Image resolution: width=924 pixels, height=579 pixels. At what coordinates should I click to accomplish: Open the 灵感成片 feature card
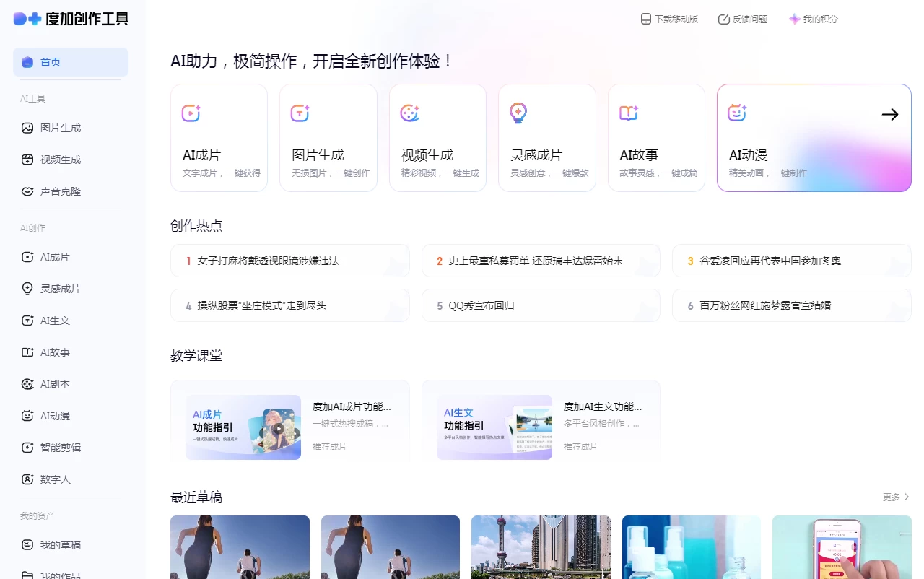pos(546,137)
